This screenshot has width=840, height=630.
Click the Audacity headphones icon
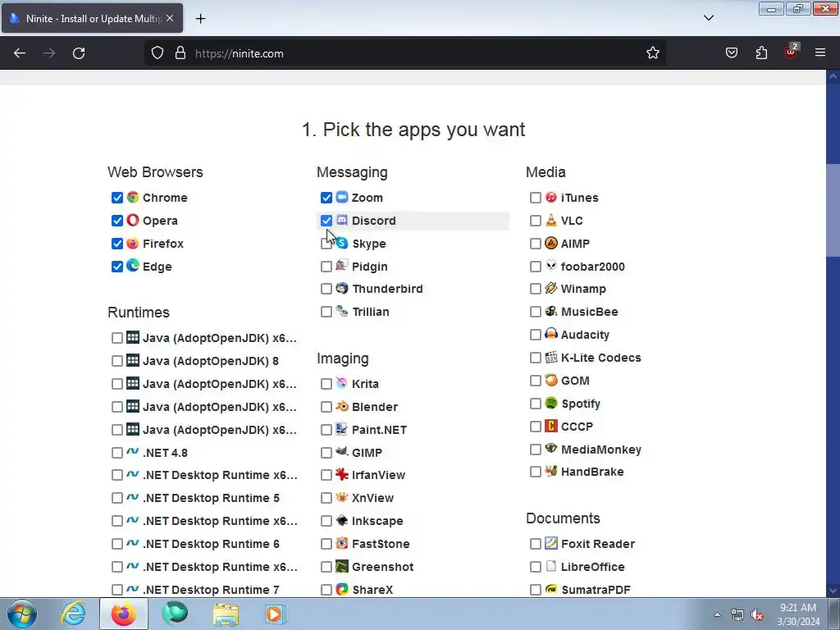click(x=551, y=335)
